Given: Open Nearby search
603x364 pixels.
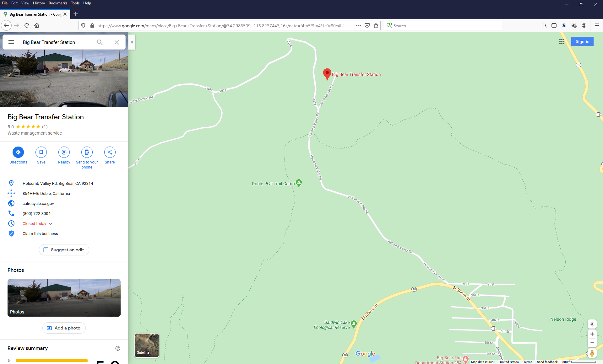Looking at the screenshot, I should coord(64,152).
